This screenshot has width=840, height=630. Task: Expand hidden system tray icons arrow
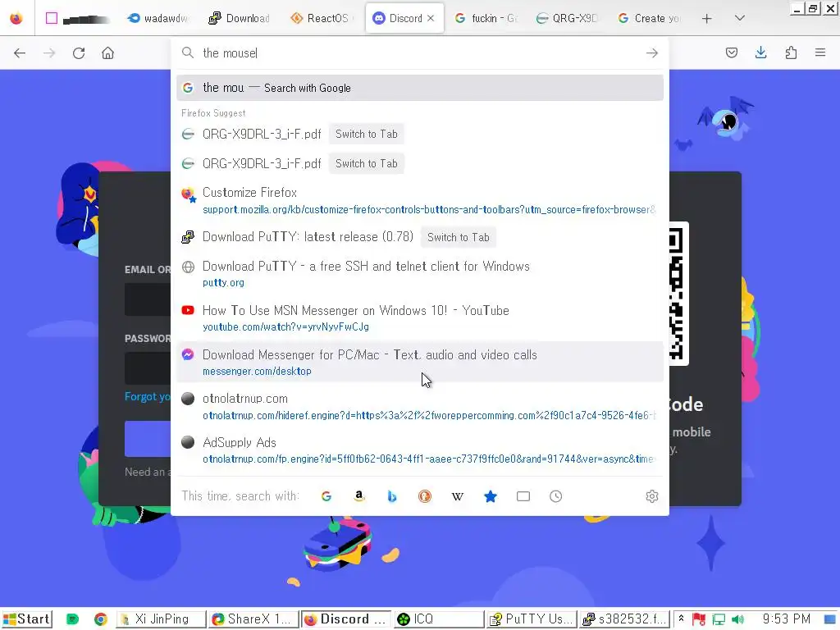click(681, 619)
